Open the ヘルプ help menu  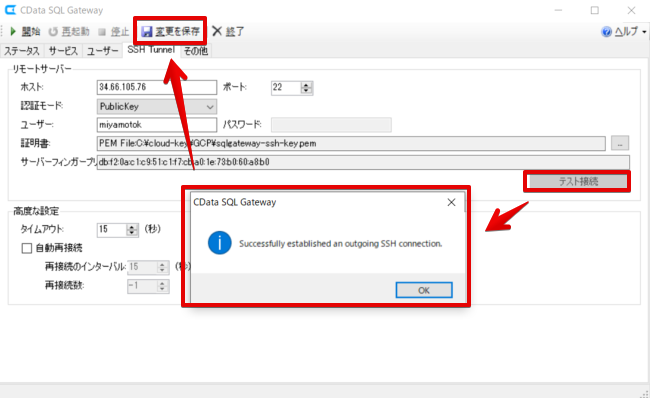(624, 32)
